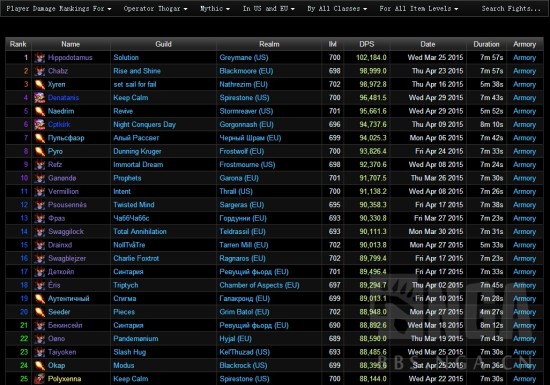
Task: Click the mage icon next to Seeder
Action: (x=40, y=312)
